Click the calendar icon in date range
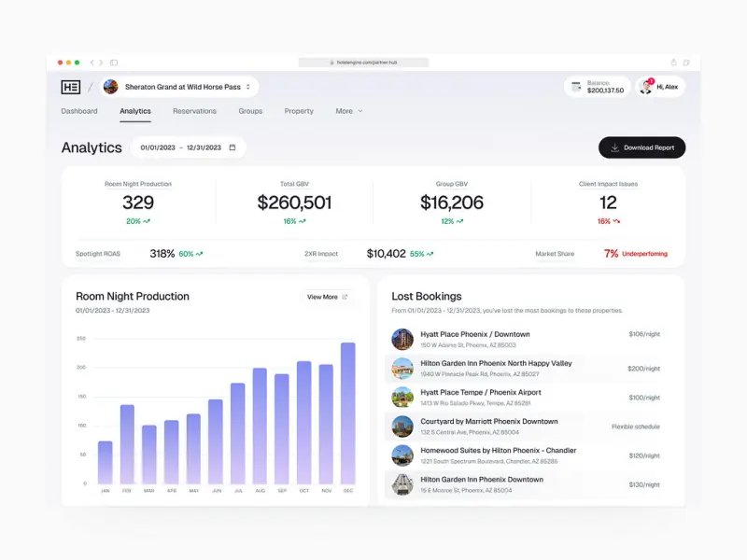This screenshot has width=747, height=560. (x=233, y=147)
